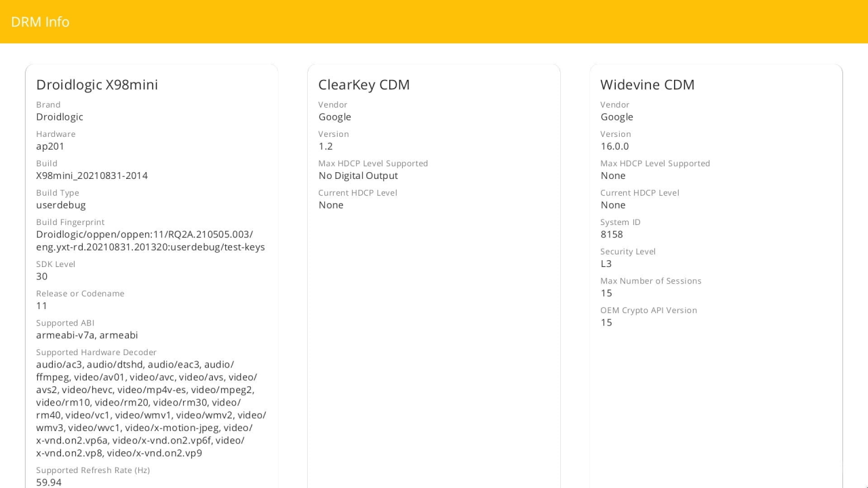Click the Widevine Max HDCP Level Supported label
Viewport: 868px width, 488px height.
click(655, 163)
